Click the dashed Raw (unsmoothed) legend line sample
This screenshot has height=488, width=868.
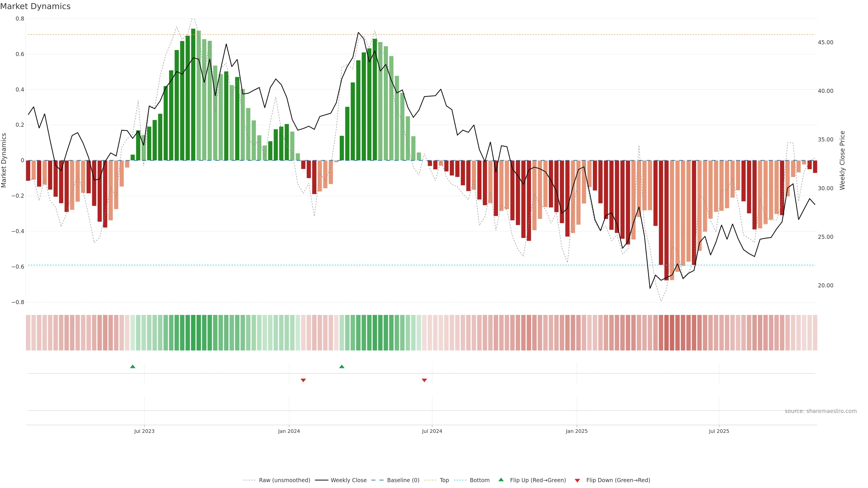(249, 480)
